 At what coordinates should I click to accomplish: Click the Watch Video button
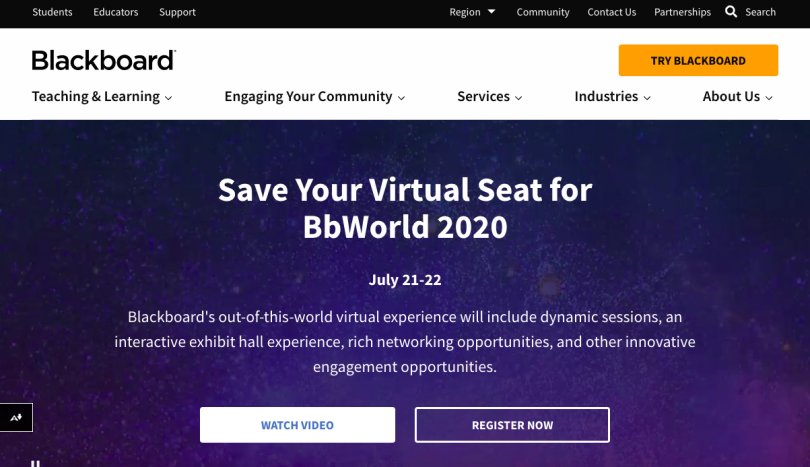(298, 425)
